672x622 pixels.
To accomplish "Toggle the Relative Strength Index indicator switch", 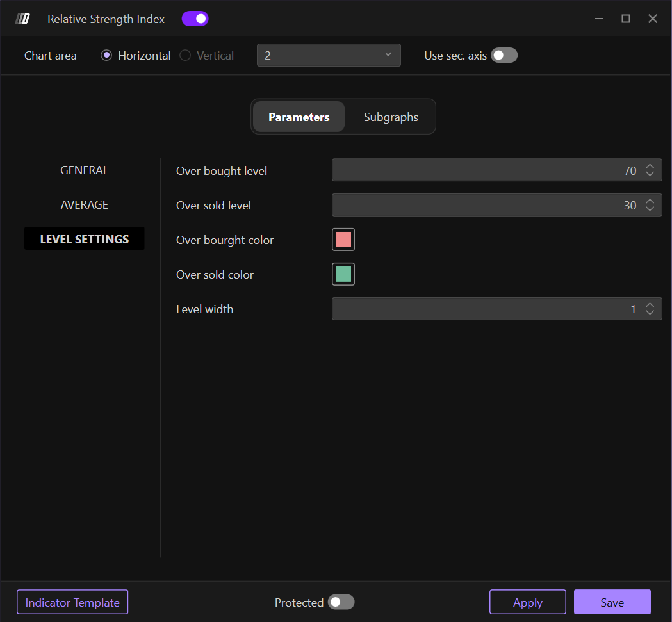I will click(195, 19).
